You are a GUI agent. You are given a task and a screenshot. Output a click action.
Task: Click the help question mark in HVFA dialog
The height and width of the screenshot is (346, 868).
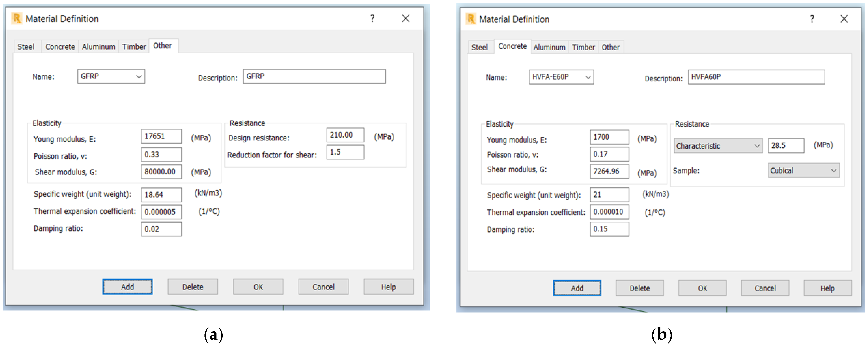click(x=812, y=19)
